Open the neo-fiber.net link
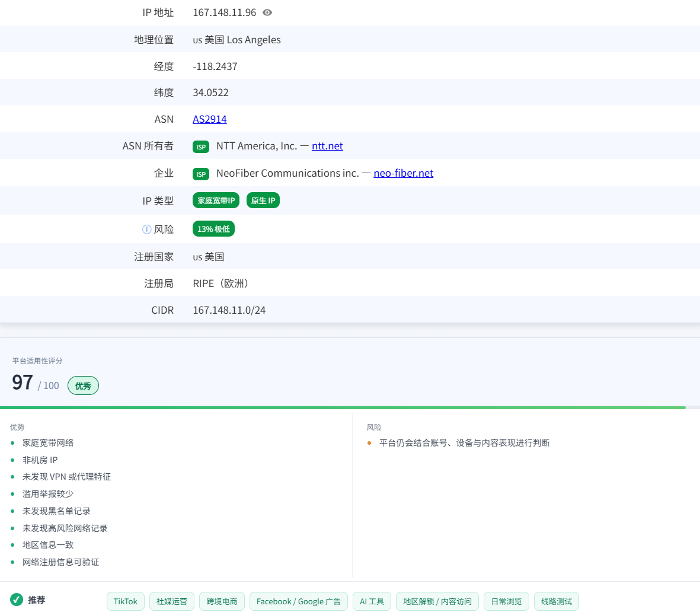700x612 pixels. (x=403, y=173)
